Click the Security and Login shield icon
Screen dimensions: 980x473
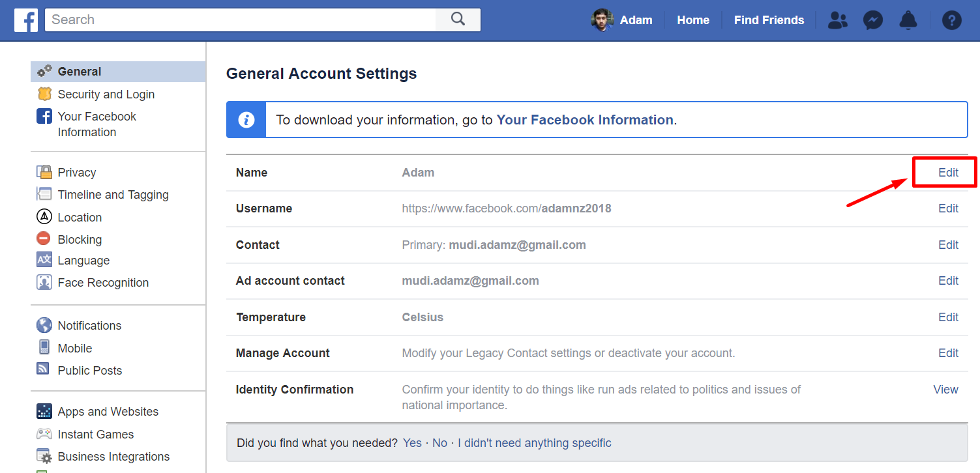point(44,94)
